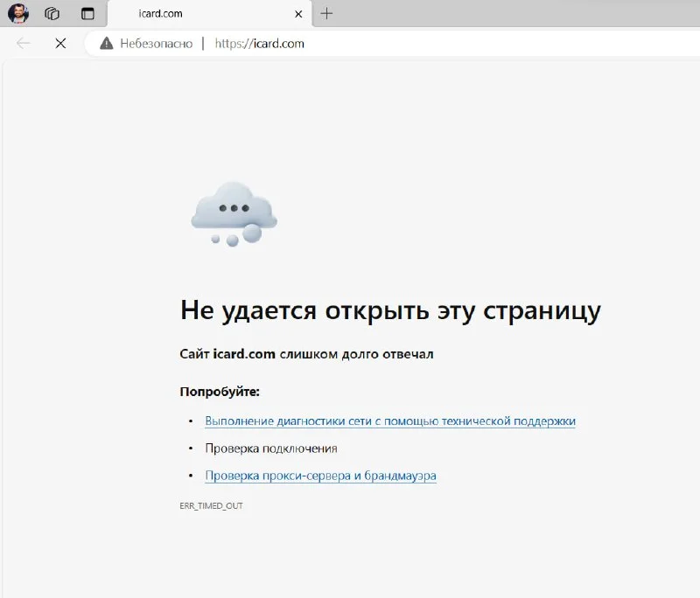
Task: Open the Workspaces icon in title bar
Action: click(52, 14)
